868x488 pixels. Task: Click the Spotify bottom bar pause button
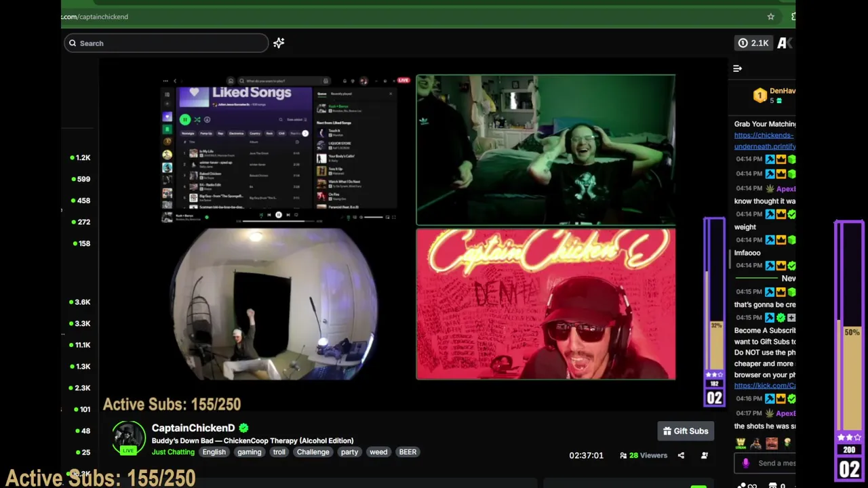(278, 215)
